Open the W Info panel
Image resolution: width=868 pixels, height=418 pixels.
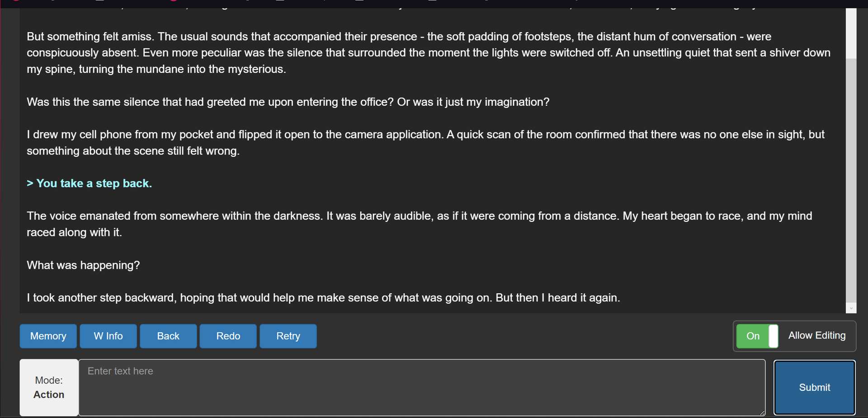tap(108, 336)
